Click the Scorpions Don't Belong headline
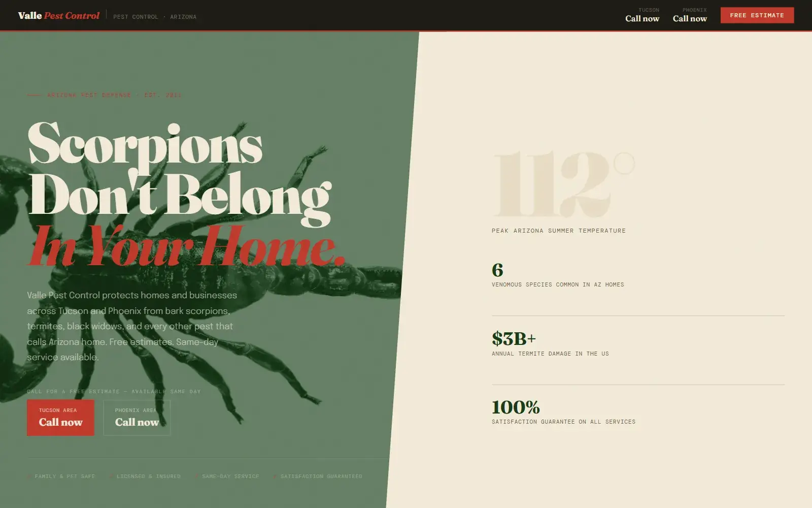The image size is (812, 508). [180, 170]
